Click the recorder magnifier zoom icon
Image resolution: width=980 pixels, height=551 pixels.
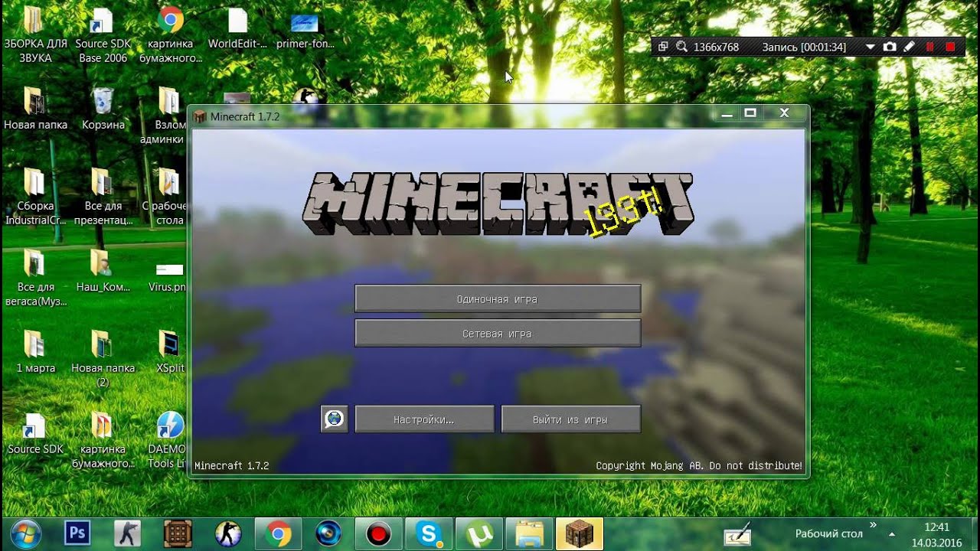(x=681, y=47)
